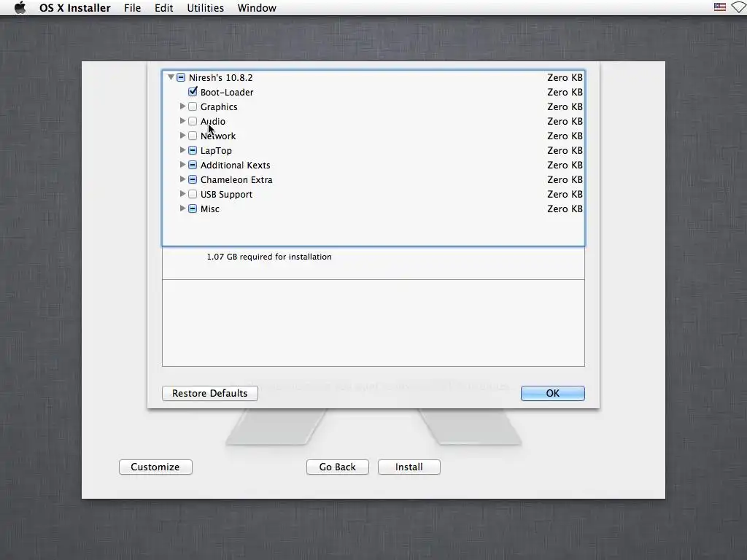Click the US flag input source icon
This screenshot has height=560, width=747.
click(x=719, y=7)
